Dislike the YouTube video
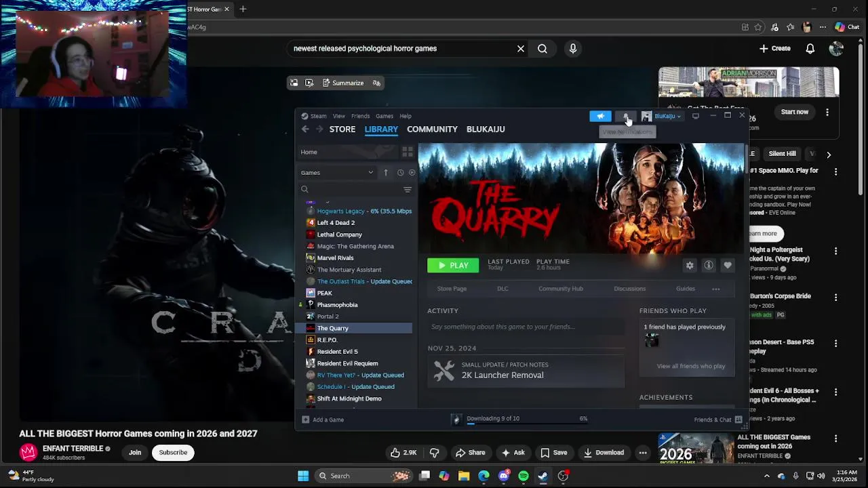 (435, 453)
